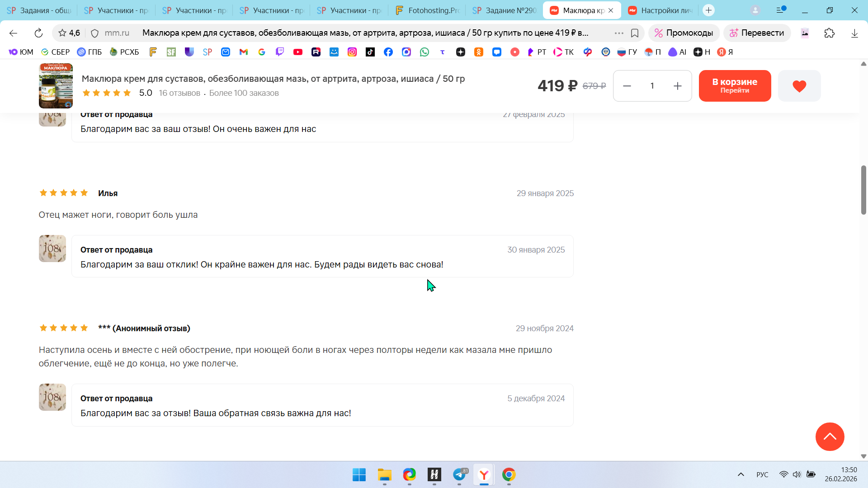Open the WhatsApp bookmark icon

coord(425,52)
